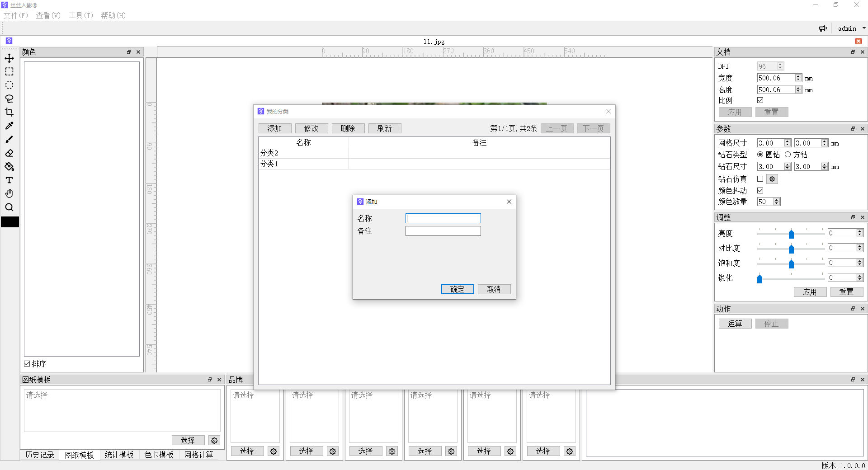The image size is (868, 470).
Task: Click the 亮度 brightness slider handle
Action: click(x=791, y=234)
